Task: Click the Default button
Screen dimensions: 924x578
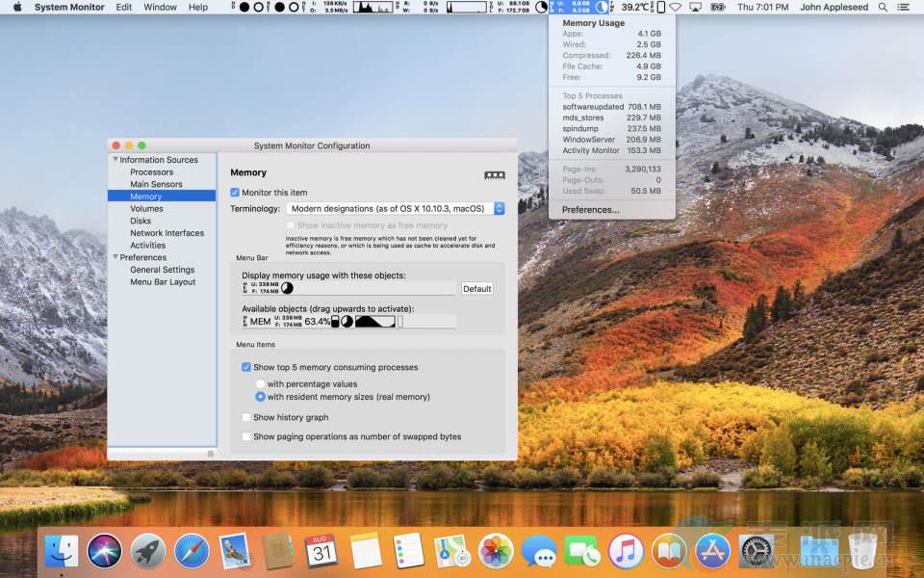Action: (476, 288)
